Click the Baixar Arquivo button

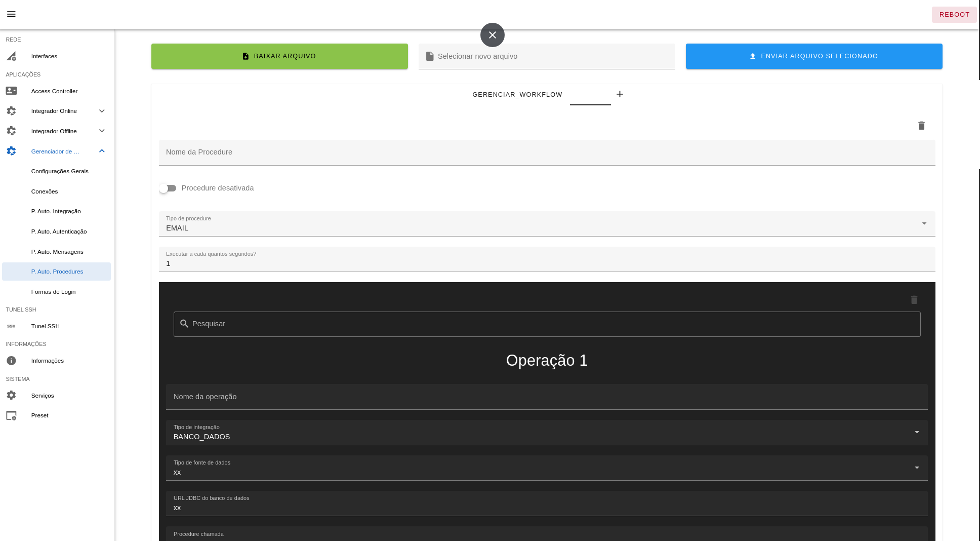tap(279, 56)
